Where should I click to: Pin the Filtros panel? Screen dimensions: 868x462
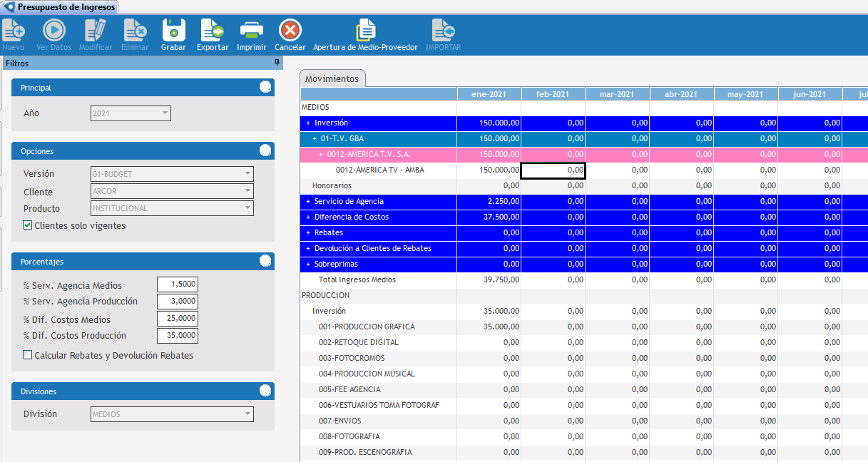(277, 63)
